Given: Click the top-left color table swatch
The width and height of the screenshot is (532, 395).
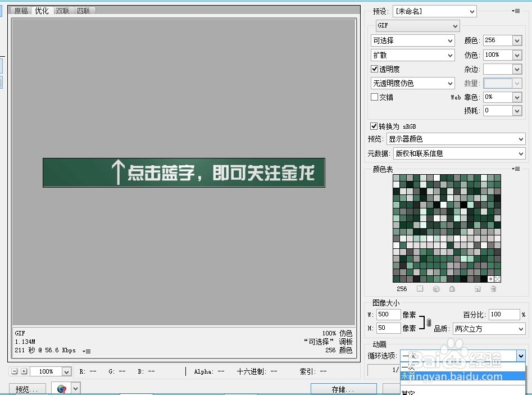Looking at the screenshot, I should pyautogui.click(x=396, y=178).
